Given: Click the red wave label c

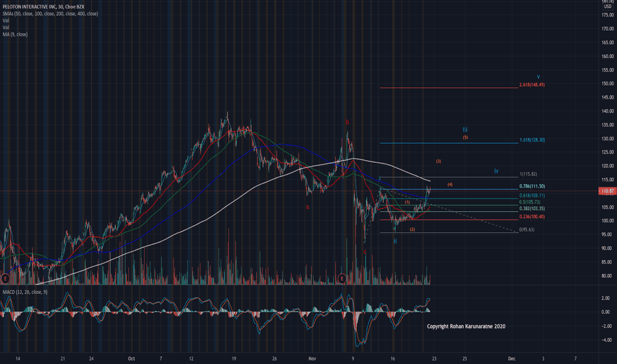Looking at the screenshot, I should click(x=365, y=252).
